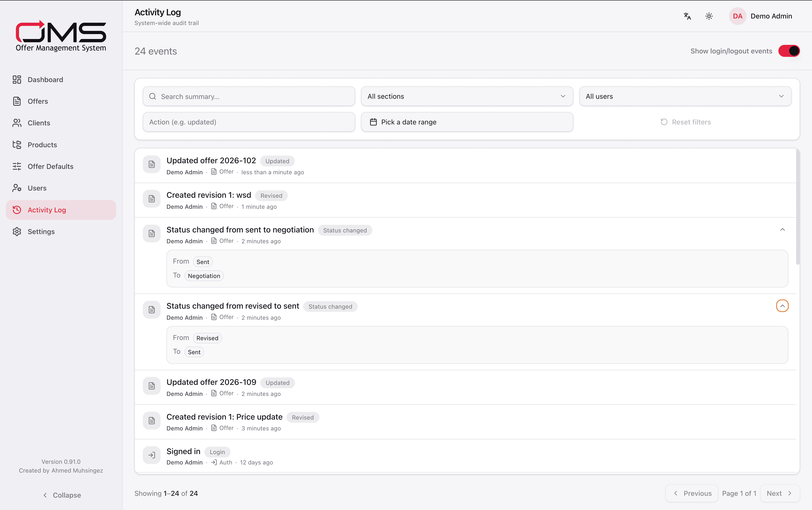This screenshot has width=812, height=510.
Task: Click the icon of Created revision 1: Price update
Action: pyautogui.click(x=152, y=421)
